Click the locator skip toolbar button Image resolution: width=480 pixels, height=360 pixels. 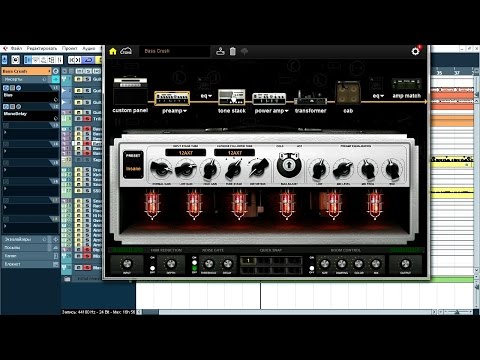coord(74,60)
